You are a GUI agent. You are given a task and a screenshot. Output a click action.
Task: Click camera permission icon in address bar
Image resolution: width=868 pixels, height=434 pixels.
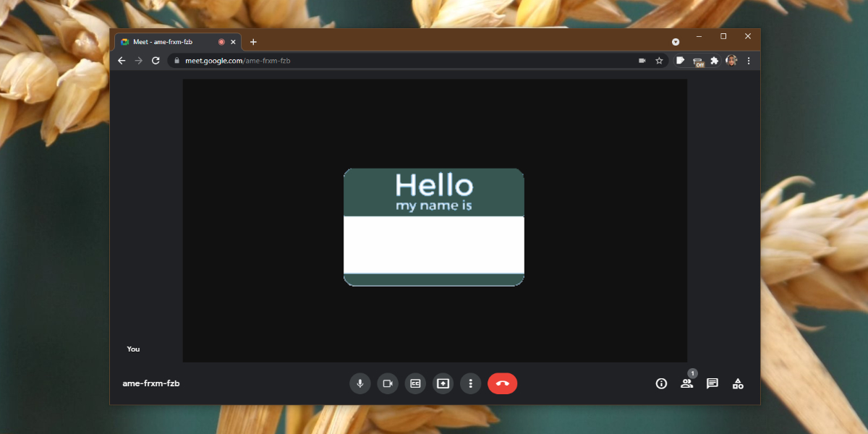(x=642, y=61)
